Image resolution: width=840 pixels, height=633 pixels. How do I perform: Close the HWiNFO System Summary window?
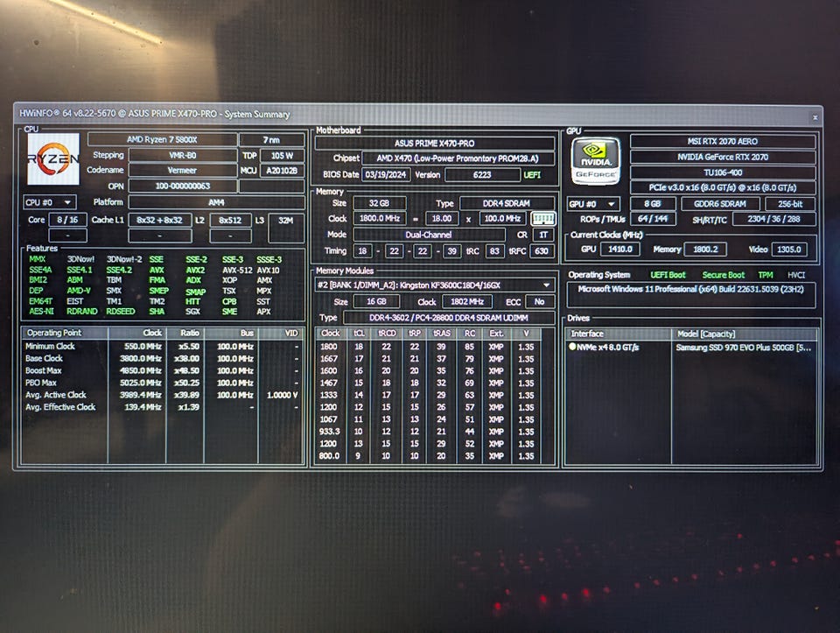coord(815,117)
